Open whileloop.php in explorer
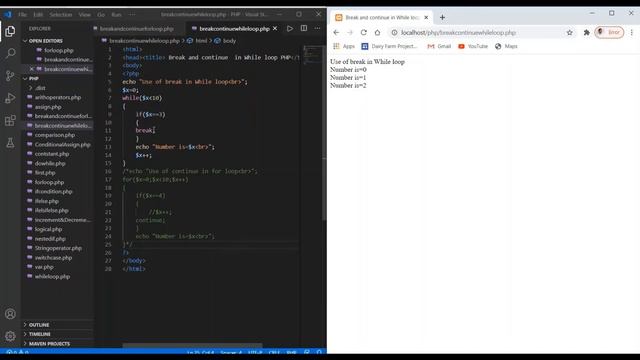 pos(52,276)
